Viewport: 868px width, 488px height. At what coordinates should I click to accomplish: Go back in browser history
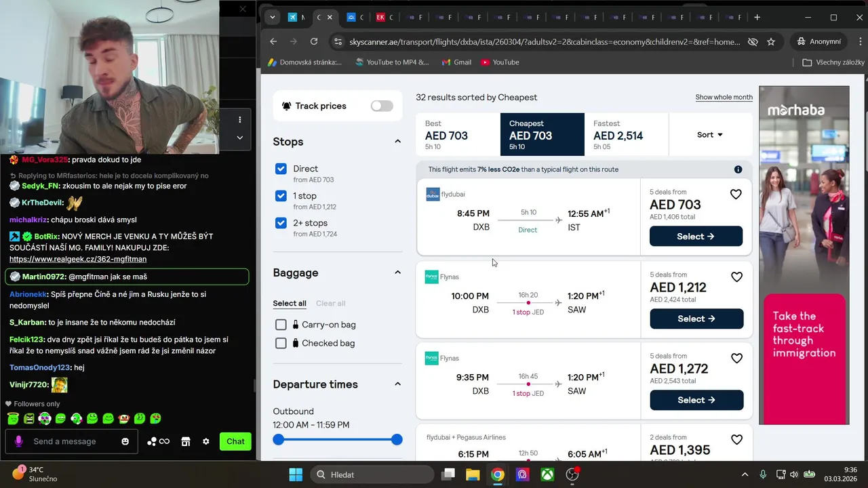click(x=273, y=41)
